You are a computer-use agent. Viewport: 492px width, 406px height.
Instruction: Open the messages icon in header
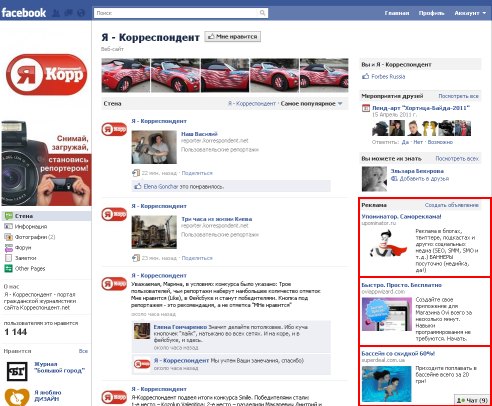[69, 13]
